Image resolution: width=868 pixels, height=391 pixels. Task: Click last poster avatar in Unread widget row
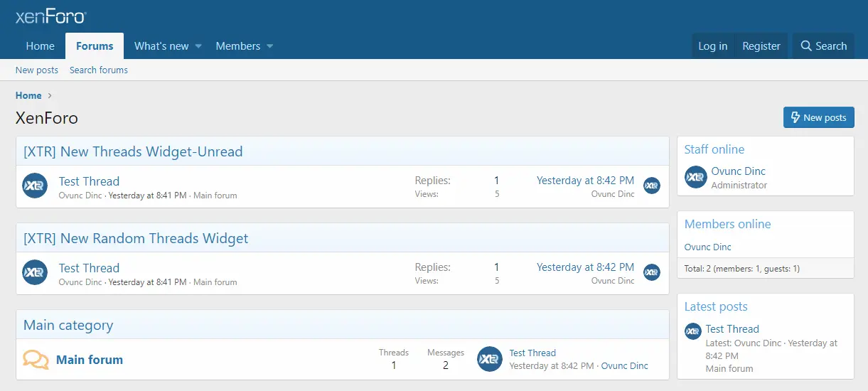pos(652,186)
